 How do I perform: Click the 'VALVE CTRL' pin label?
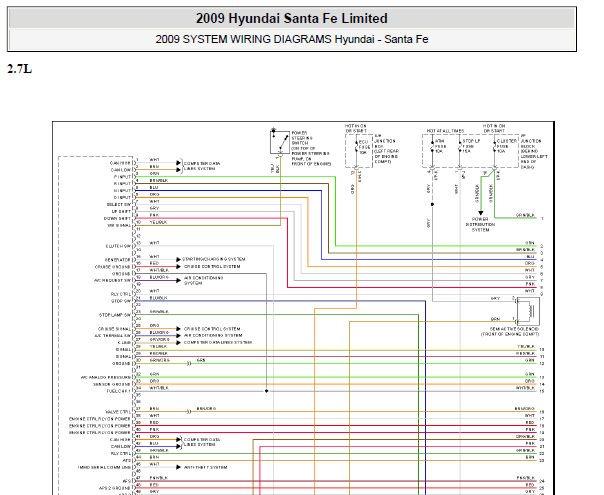point(118,412)
